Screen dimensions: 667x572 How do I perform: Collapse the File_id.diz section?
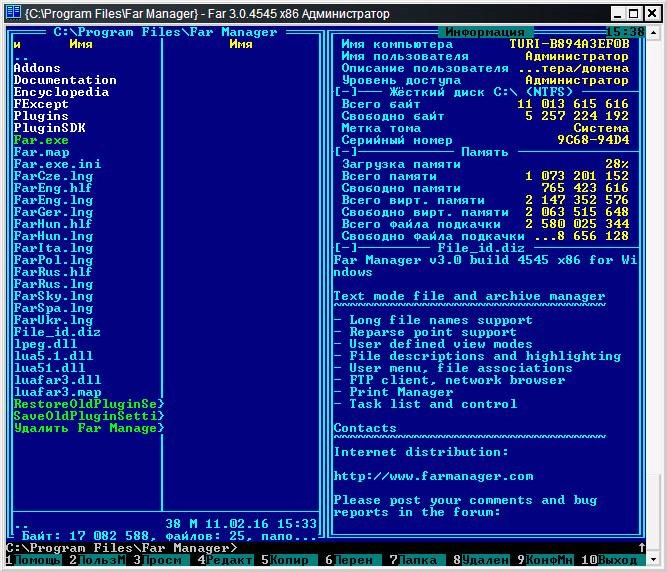click(x=346, y=248)
